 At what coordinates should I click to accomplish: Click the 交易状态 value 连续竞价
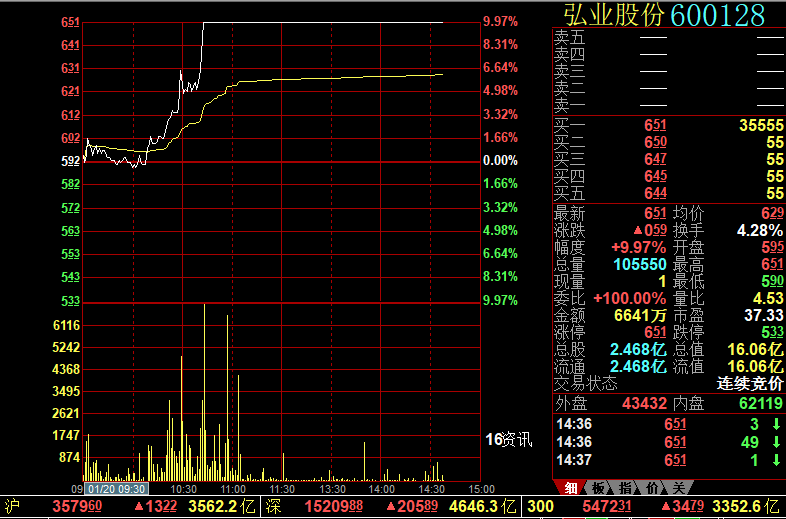click(x=749, y=384)
